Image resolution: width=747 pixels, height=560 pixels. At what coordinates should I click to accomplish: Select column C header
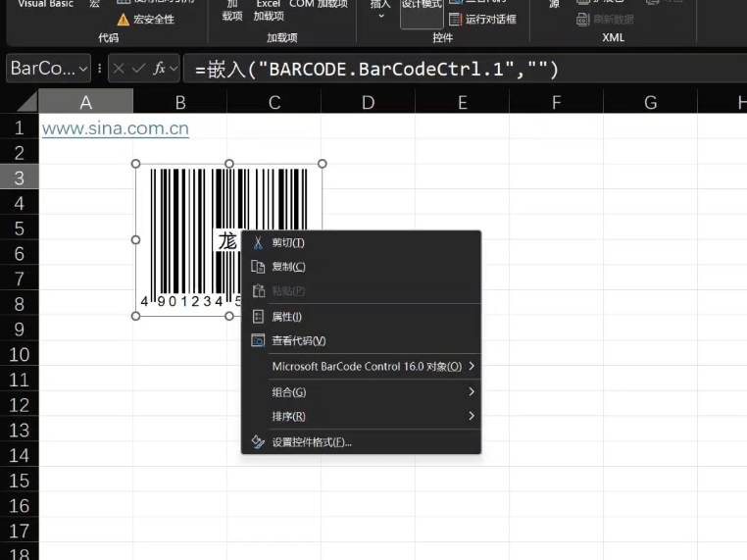[x=274, y=102]
